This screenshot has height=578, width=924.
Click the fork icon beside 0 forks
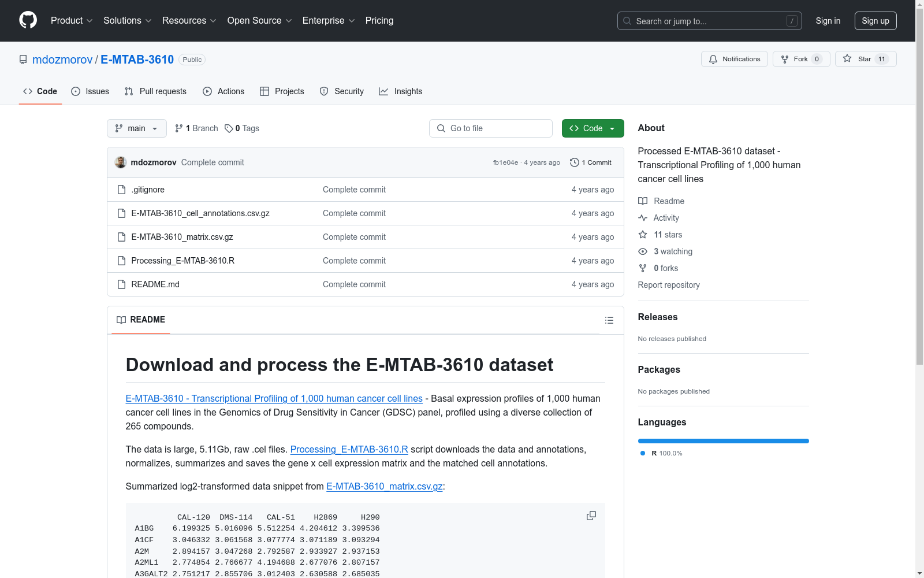(x=643, y=268)
